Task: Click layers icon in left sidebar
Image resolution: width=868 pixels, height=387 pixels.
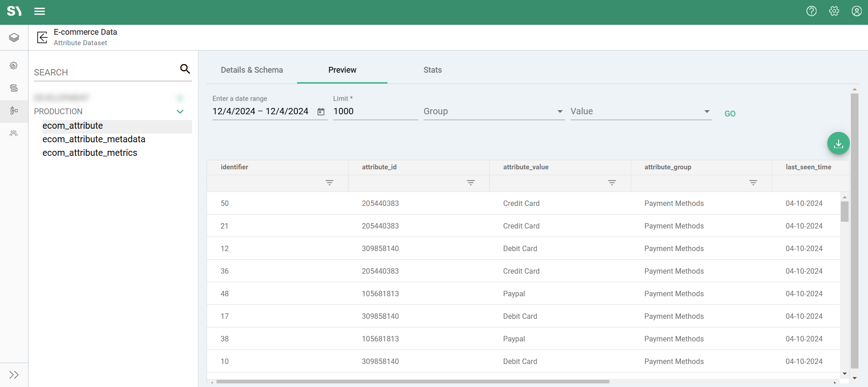Action: (x=14, y=37)
